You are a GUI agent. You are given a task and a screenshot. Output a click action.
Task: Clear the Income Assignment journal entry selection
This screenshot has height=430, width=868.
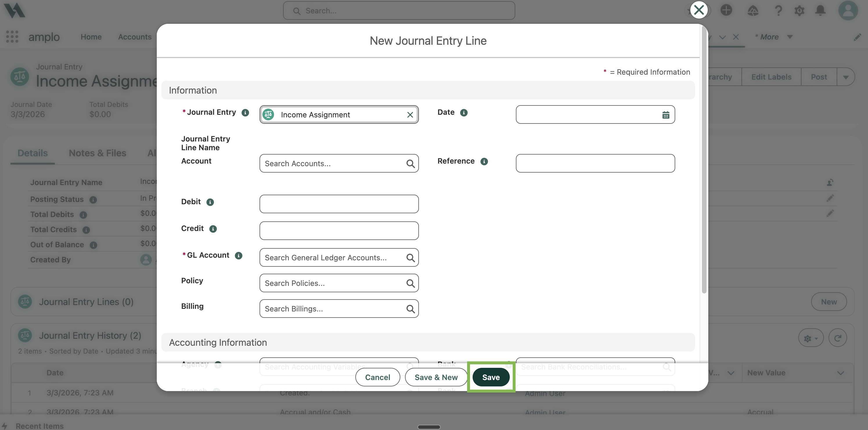coord(410,115)
